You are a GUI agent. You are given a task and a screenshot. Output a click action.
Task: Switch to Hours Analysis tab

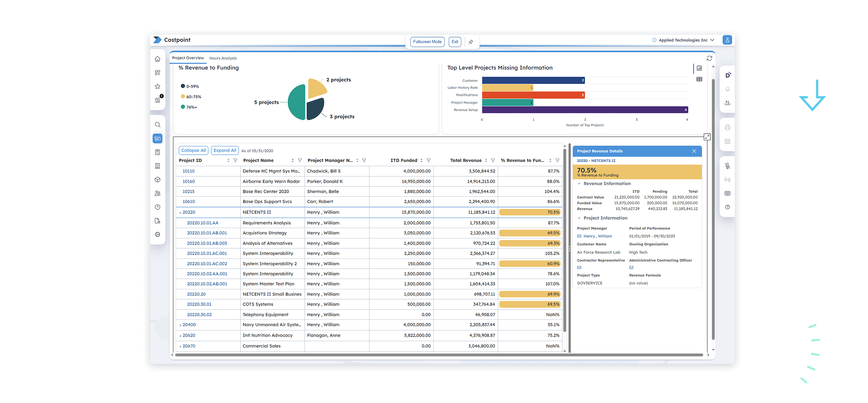point(223,58)
